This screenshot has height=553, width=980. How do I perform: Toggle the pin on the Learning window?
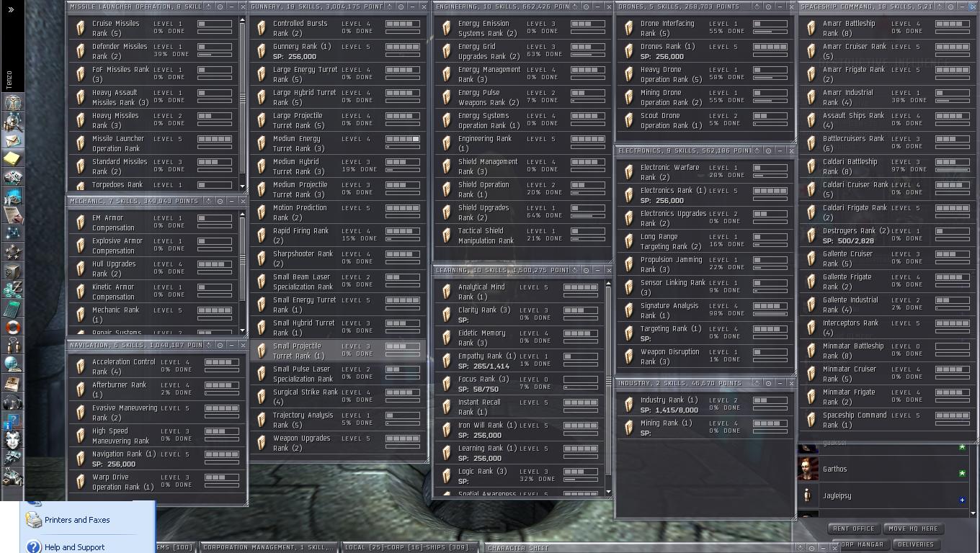[x=586, y=270]
